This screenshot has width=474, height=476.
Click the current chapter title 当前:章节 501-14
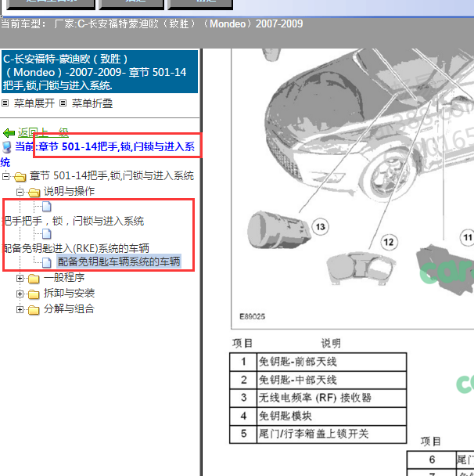105,147
